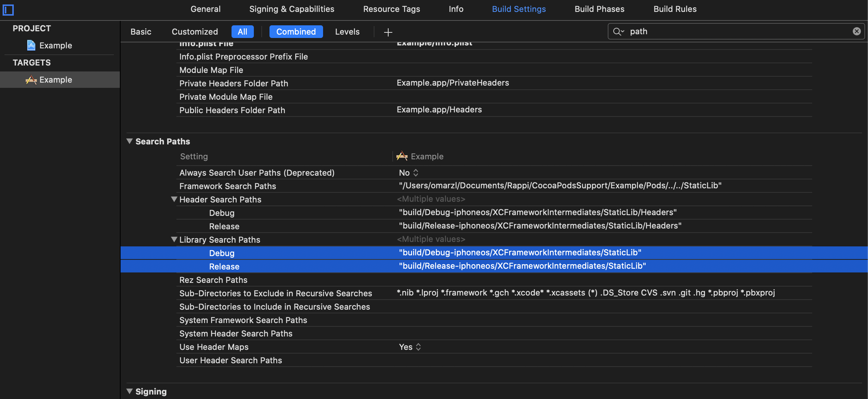Select the Example target icon under TARGETS

(x=32, y=79)
